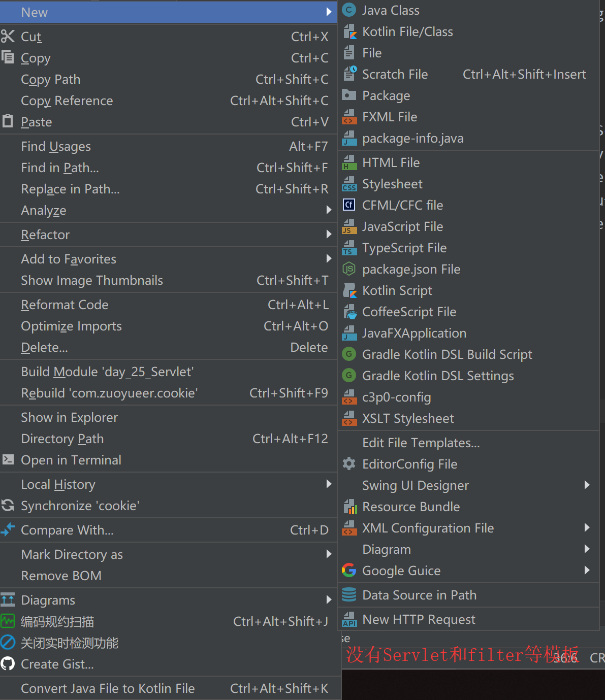Screen dimensions: 605x700
Task: Select Copy Path from context menu
Action: click(x=168, y=79)
